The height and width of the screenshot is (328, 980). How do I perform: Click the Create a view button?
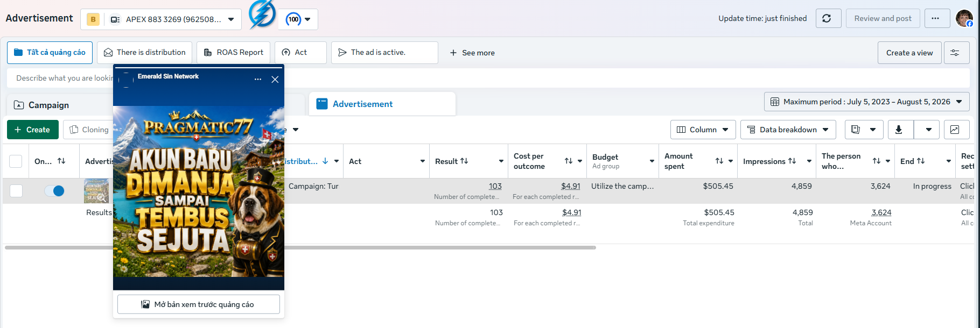pos(909,53)
